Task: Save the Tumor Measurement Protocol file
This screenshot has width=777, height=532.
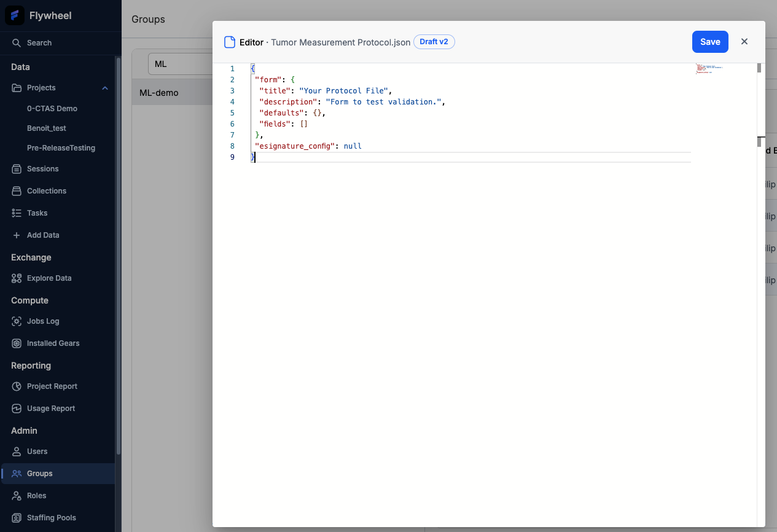Action: point(710,42)
